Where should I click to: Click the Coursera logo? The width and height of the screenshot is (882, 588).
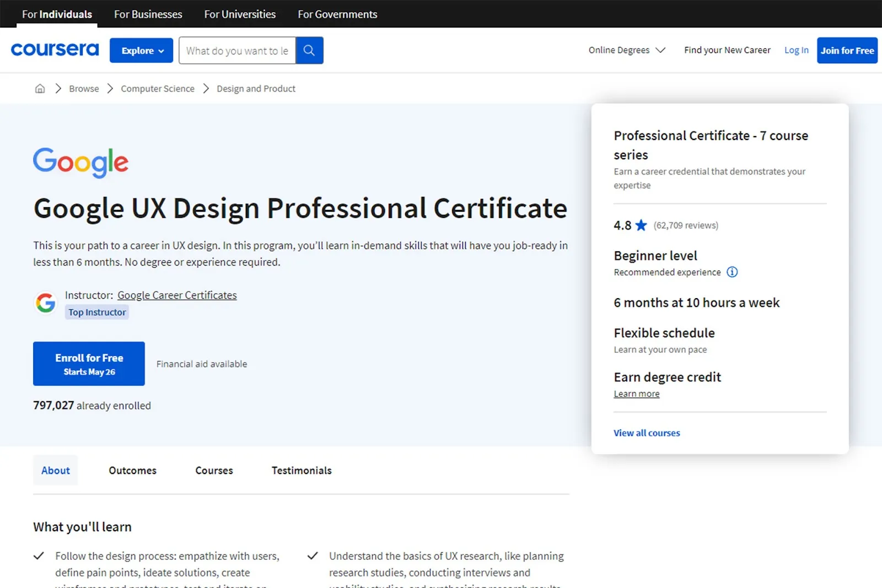(x=55, y=50)
